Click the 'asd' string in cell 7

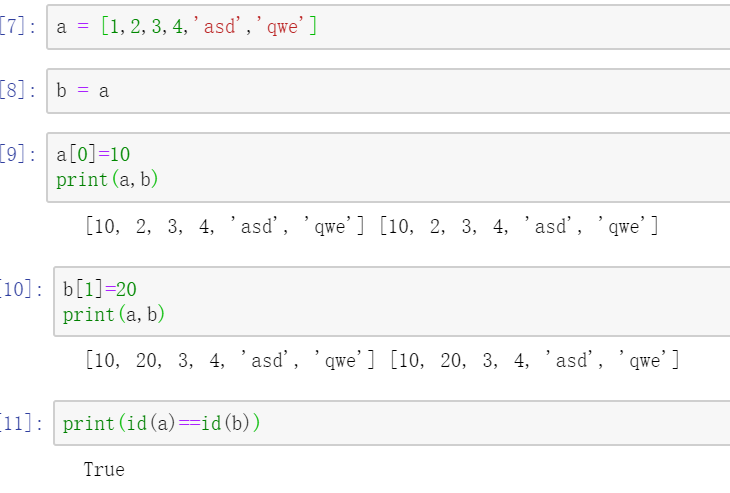click(217, 27)
